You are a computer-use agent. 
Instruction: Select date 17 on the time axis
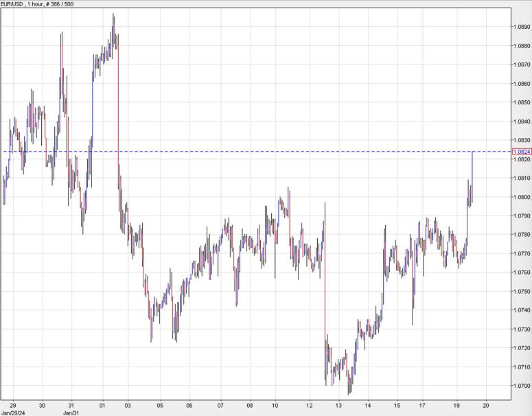(422, 406)
